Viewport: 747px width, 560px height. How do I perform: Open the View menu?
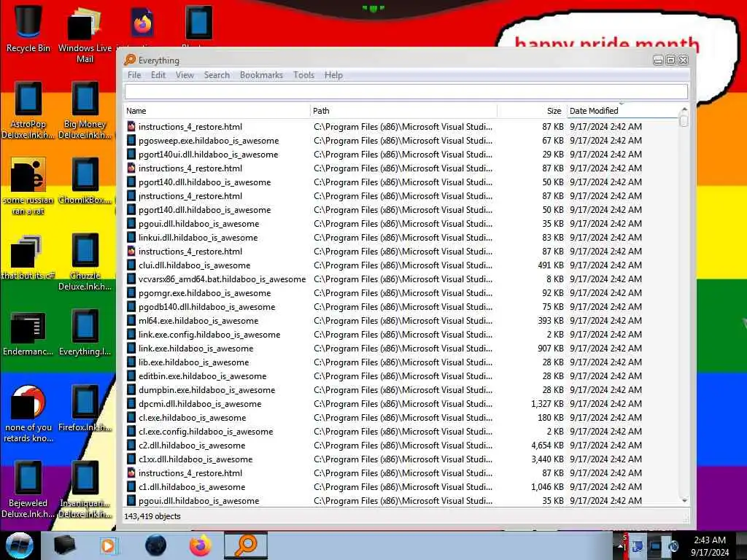click(x=185, y=75)
